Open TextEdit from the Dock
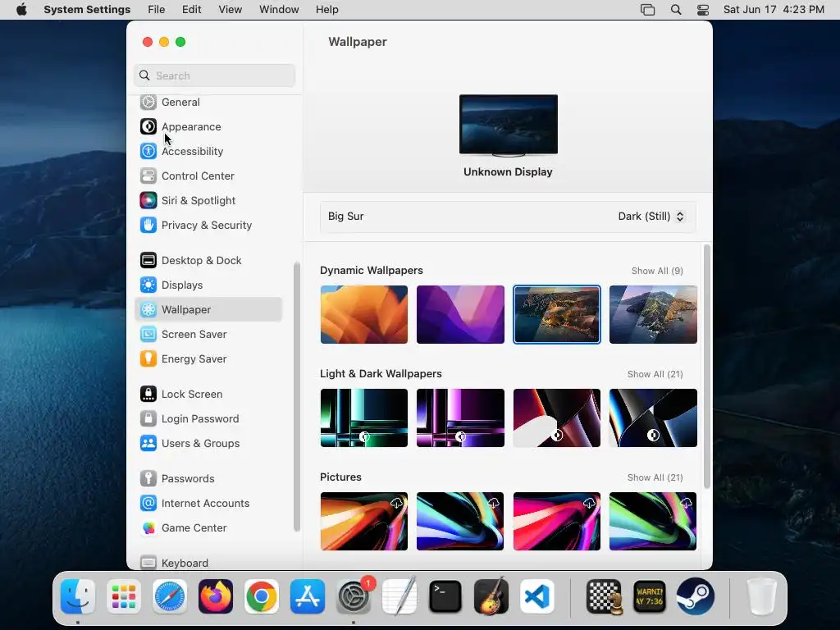This screenshot has height=630, width=840. 399,596
